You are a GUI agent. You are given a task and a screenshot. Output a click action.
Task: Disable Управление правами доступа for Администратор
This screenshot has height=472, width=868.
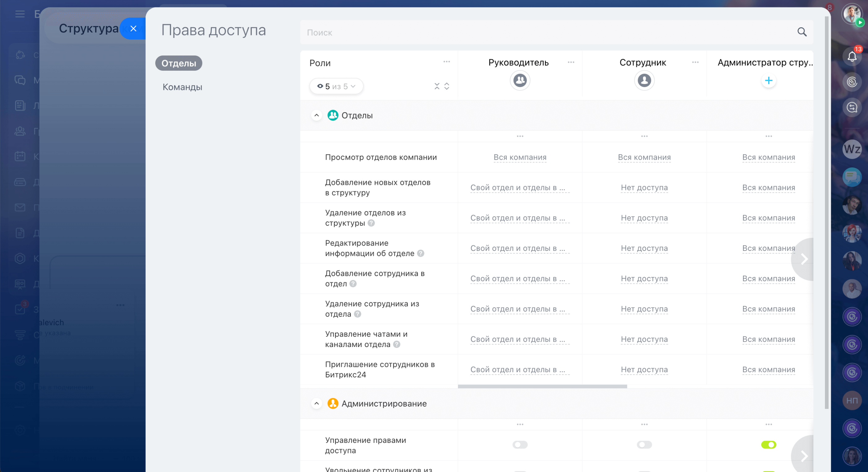pos(768,445)
